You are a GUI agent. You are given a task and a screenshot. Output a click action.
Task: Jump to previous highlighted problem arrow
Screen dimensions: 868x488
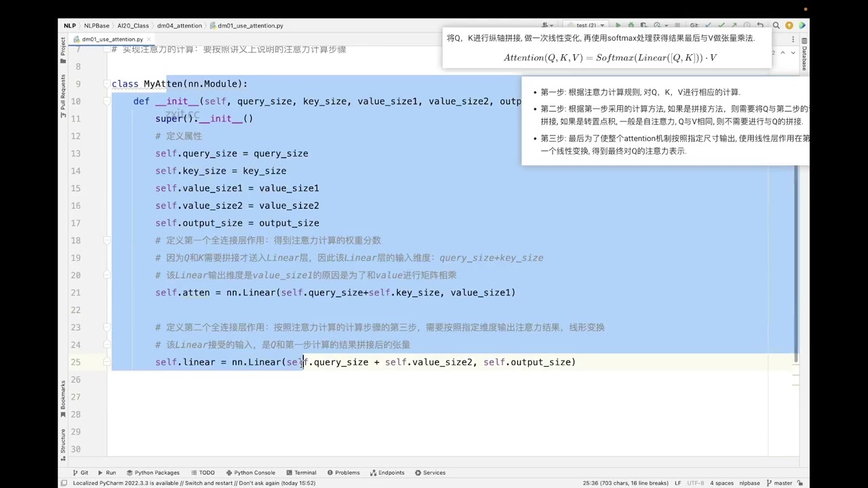coord(783,52)
